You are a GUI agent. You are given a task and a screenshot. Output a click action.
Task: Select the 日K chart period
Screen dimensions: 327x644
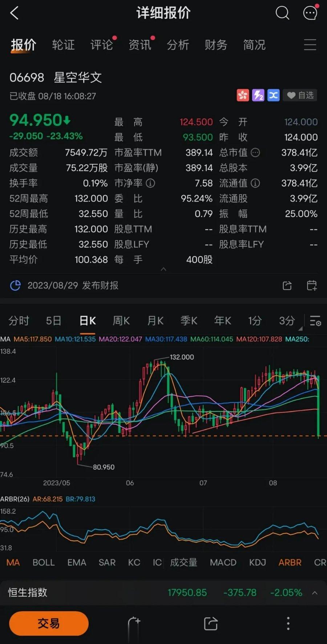tap(88, 321)
